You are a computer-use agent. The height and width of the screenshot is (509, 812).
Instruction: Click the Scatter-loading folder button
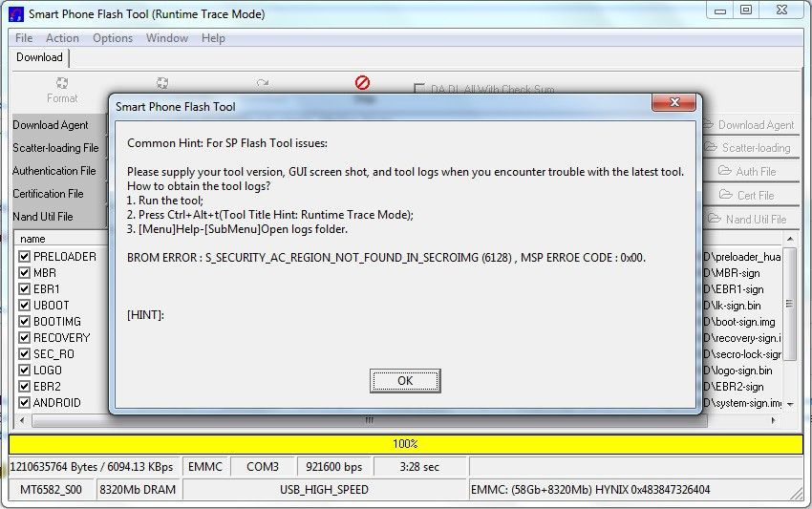pyautogui.click(x=750, y=148)
